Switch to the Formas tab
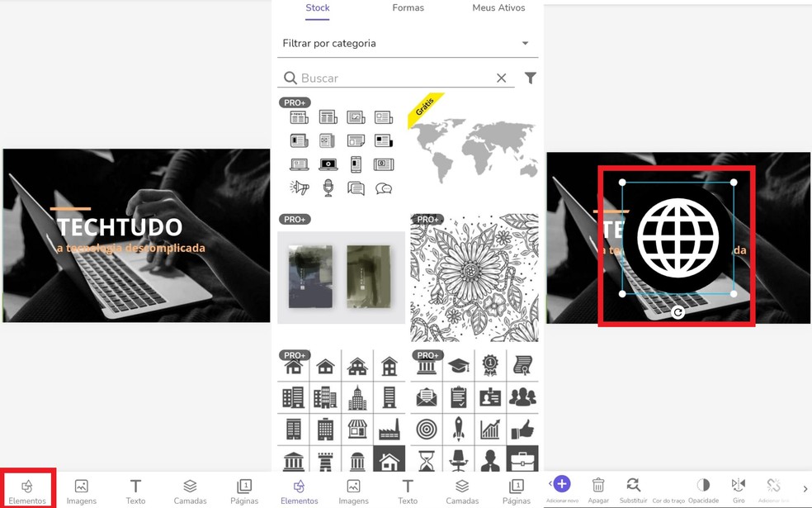 [408, 7]
